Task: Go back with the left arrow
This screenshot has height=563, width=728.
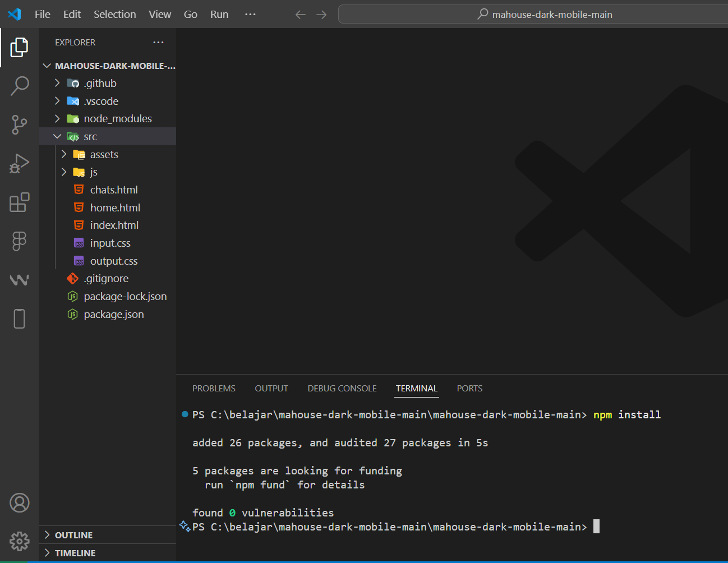Action: [x=301, y=15]
